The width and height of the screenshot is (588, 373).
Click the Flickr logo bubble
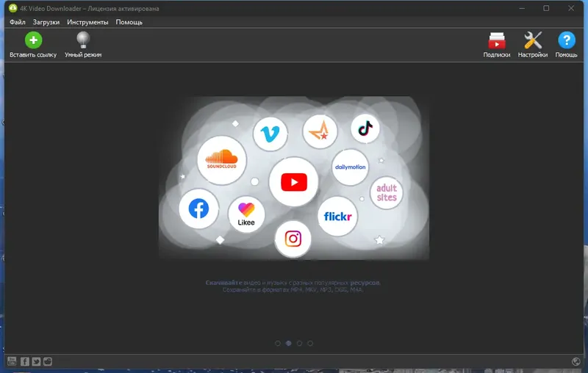[x=337, y=216]
